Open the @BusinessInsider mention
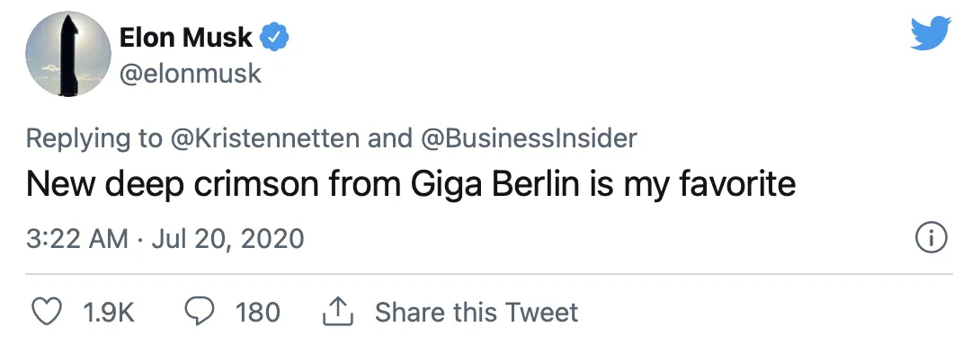 coord(530,138)
